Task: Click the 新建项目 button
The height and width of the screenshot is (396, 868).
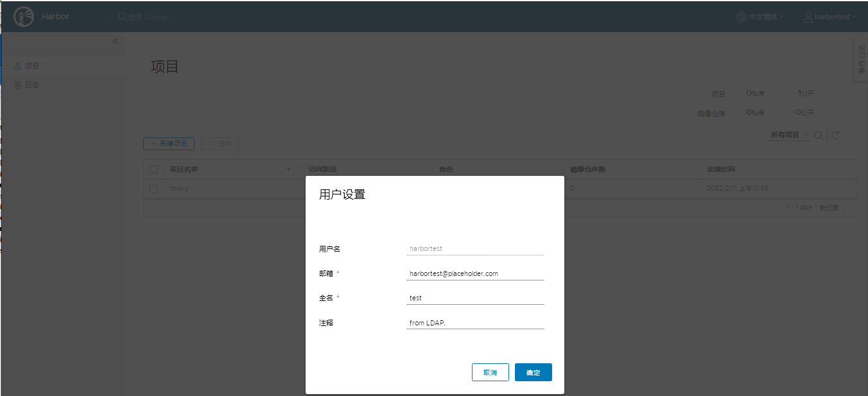Action: pos(169,144)
